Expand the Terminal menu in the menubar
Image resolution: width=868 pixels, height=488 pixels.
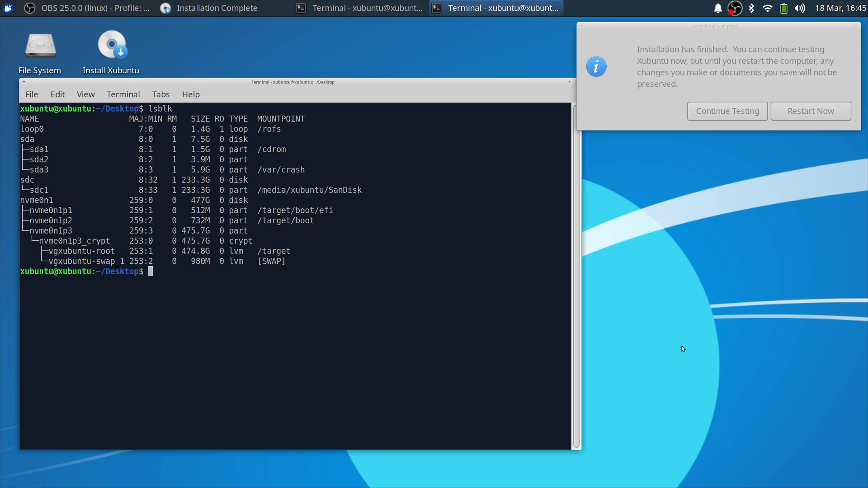[123, 94]
